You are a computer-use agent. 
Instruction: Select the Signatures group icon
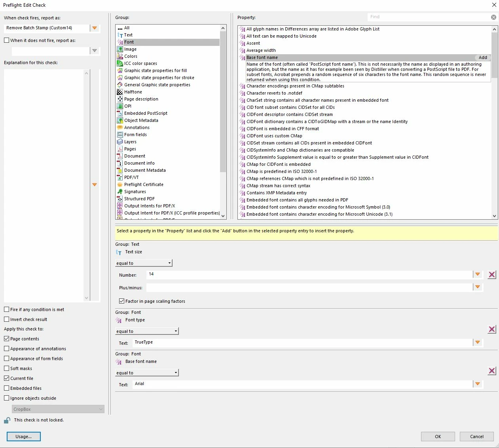(x=120, y=192)
